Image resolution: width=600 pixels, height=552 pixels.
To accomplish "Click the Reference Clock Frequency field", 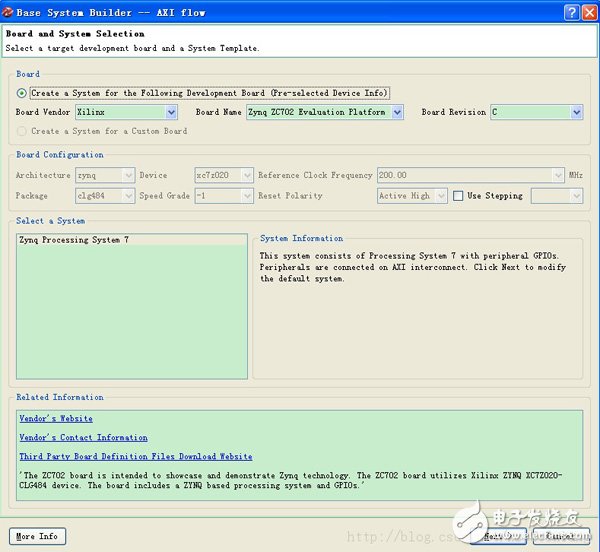I will 470,175.
